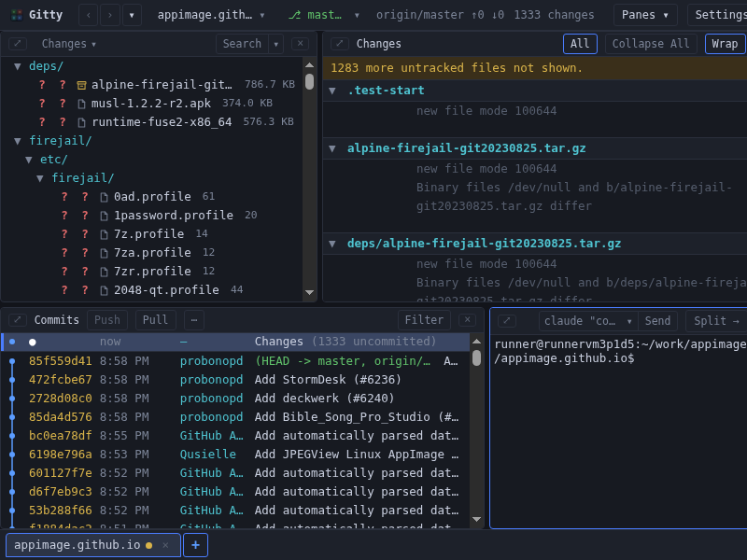747x560 pixels.
Task: Select commit 85da4d576 Bible_Song_Pro_Studio
Action: point(235,416)
